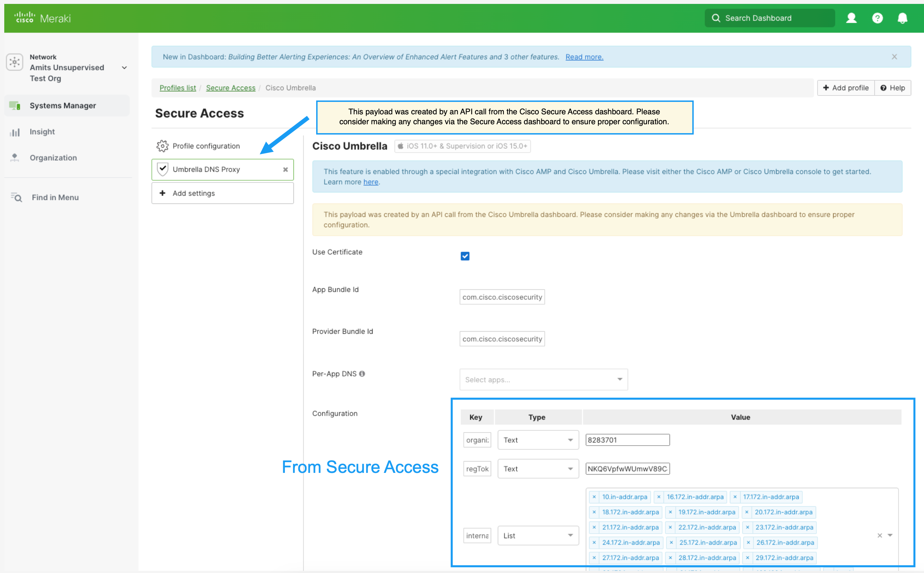924x573 pixels.
Task: Follow the Read more link
Action: click(584, 57)
